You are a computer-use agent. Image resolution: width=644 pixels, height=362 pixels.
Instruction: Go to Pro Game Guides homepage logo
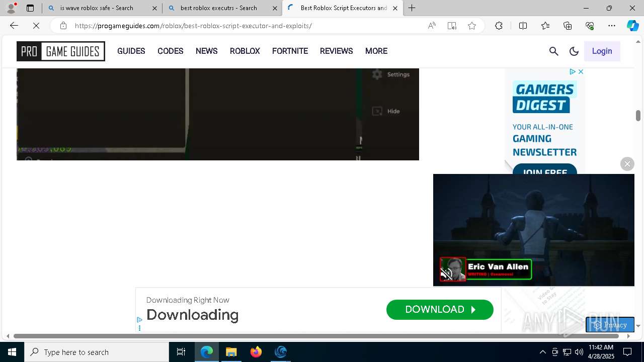pyautogui.click(x=61, y=51)
